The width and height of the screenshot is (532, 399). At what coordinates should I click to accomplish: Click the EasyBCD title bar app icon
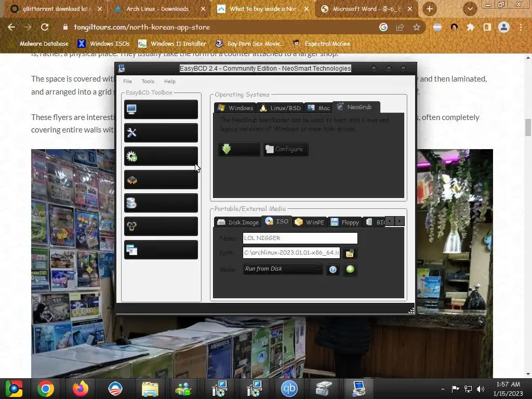(x=122, y=69)
